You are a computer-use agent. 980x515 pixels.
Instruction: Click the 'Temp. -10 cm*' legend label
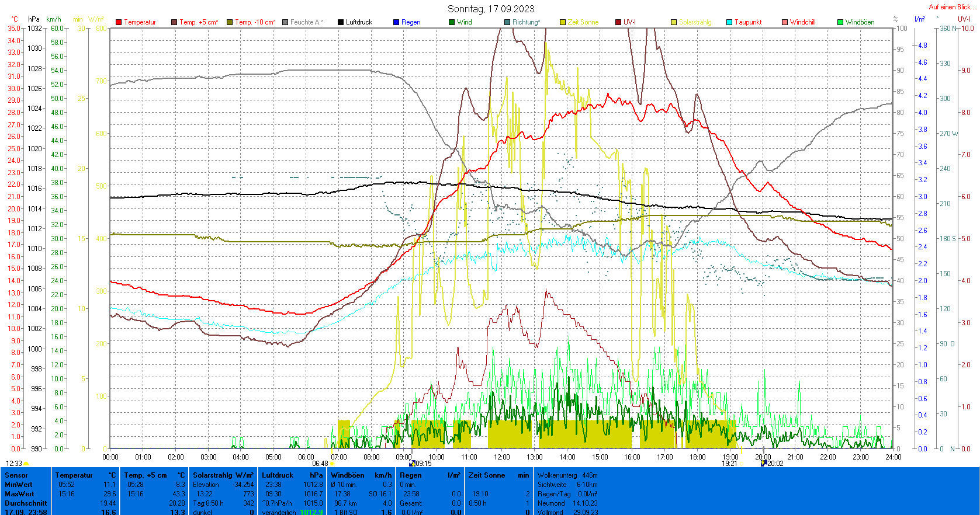click(x=255, y=22)
